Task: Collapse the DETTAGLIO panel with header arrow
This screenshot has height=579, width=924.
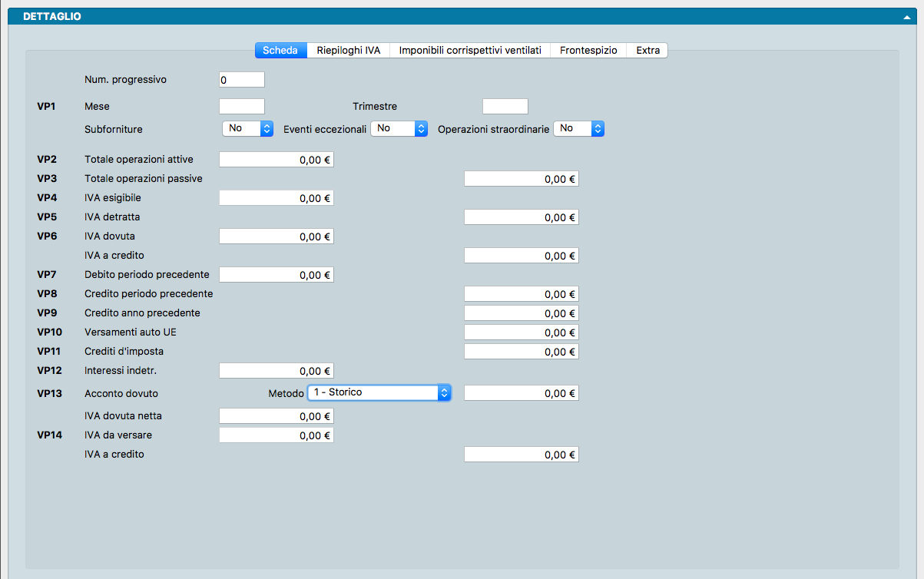Action: pyautogui.click(x=907, y=17)
